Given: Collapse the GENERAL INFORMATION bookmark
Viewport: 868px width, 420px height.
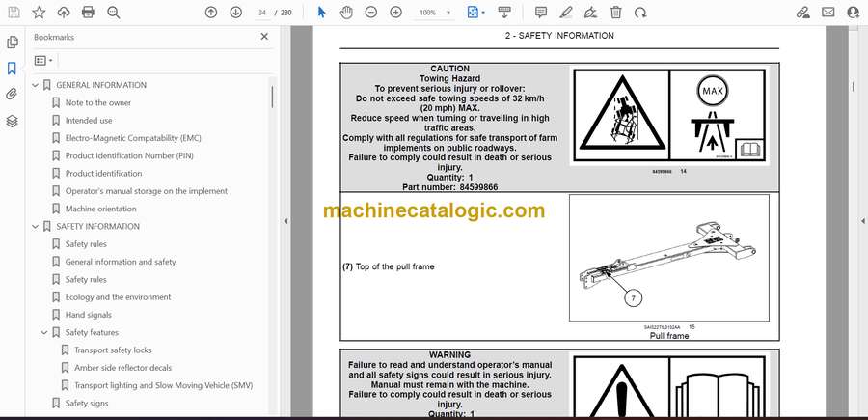Looking at the screenshot, I should click(36, 85).
